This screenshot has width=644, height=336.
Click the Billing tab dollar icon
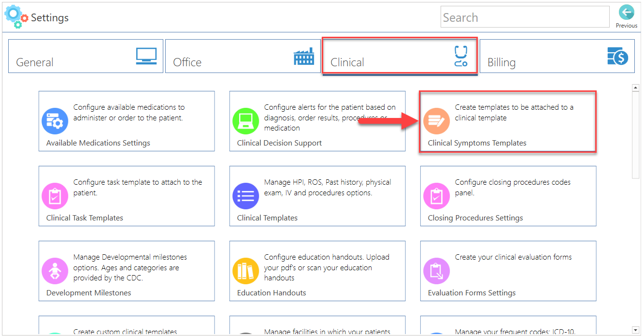coord(617,56)
